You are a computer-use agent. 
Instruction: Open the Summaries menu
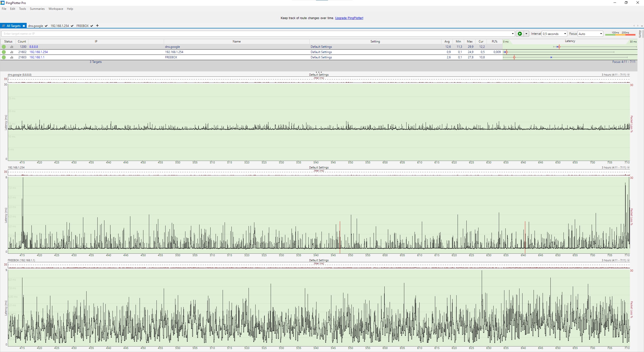pos(37,9)
